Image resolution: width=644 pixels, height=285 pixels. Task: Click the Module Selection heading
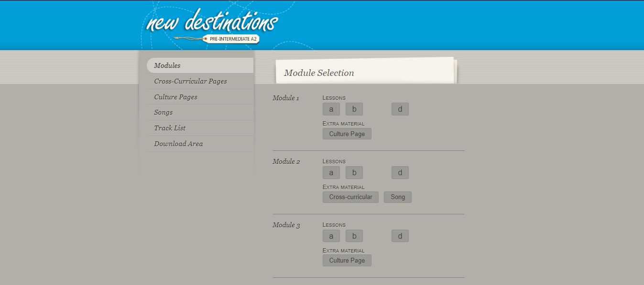[319, 73]
